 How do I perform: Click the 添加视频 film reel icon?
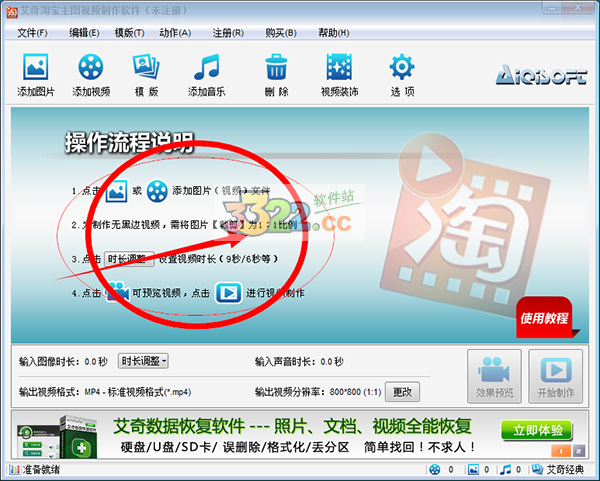[91, 67]
